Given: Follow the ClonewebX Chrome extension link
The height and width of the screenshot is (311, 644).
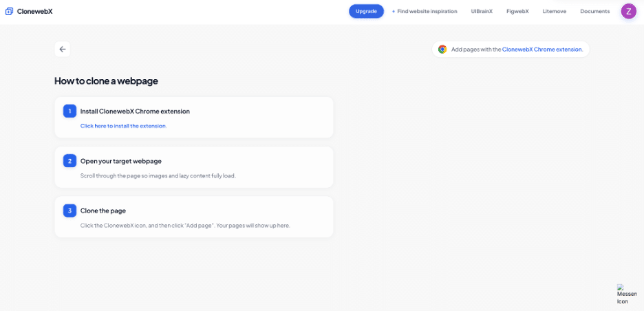Looking at the screenshot, I should pos(542,50).
